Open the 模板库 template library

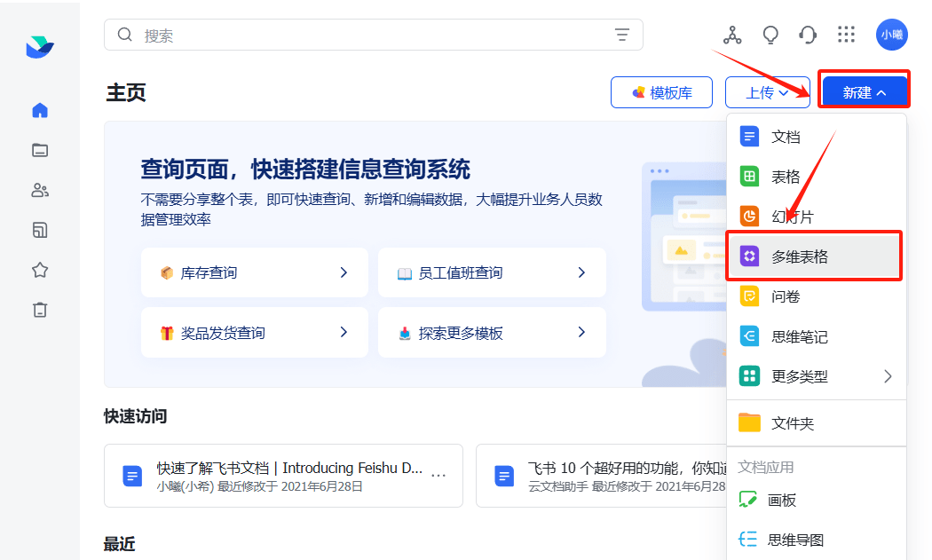pyautogui.click(x=661, y=92)
